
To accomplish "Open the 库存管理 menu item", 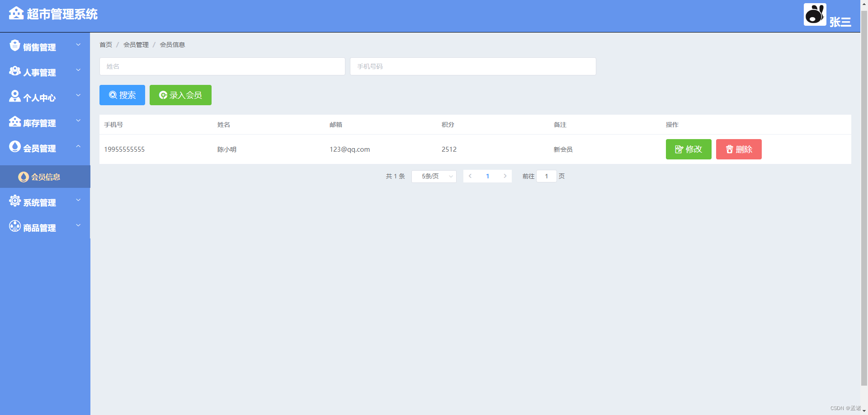I will click(45, 121).
